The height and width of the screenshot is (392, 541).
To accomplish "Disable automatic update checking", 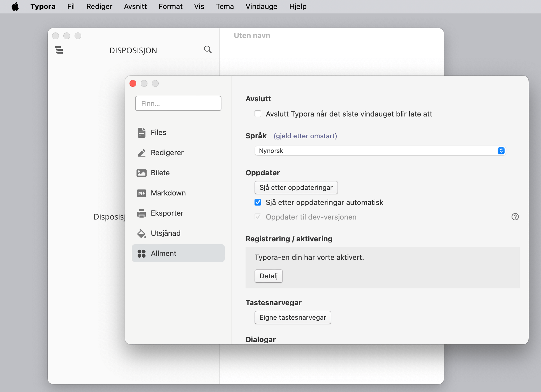I will (x=258, y=202).
